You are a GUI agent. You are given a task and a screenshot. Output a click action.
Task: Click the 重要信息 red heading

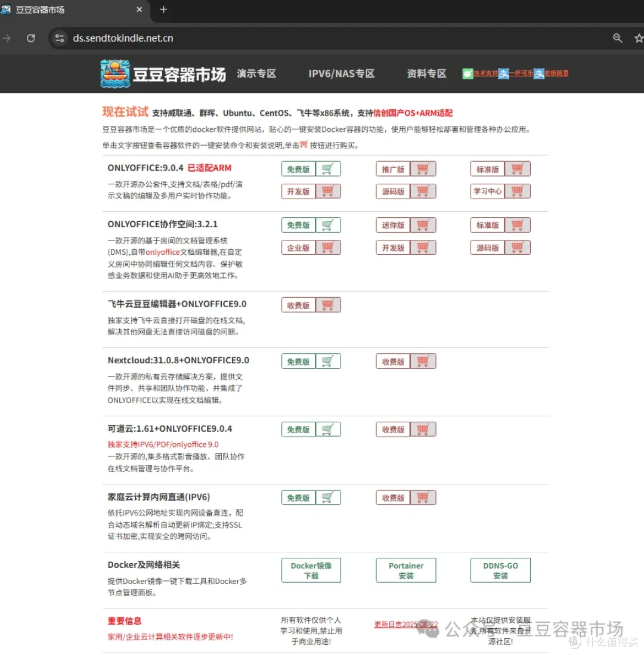point(125,621)
